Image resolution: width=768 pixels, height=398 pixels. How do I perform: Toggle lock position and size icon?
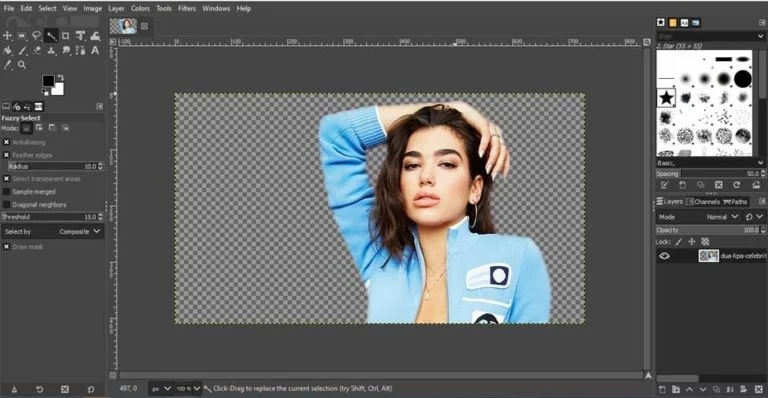tap(692, 242)
